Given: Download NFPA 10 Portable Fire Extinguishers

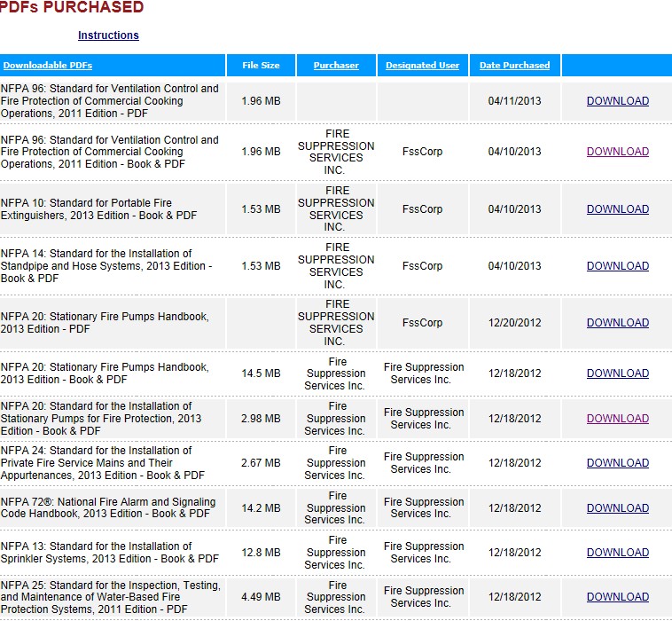Looking at the screenshot, I should (618, 208).
